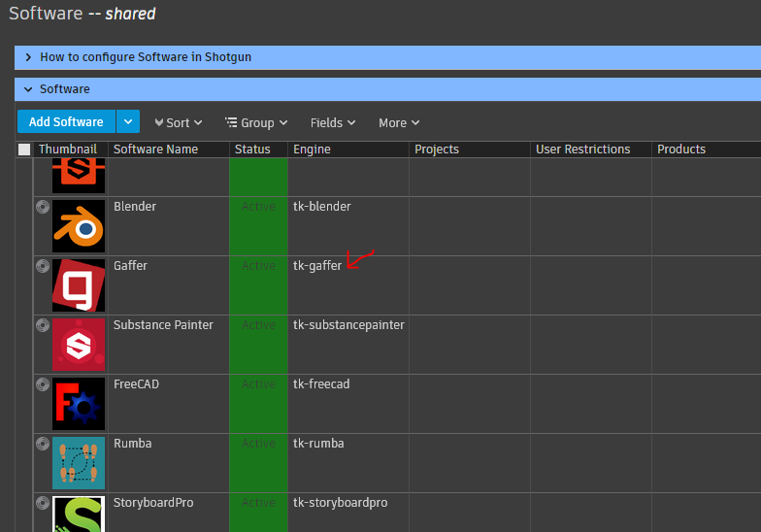Select the Gaffer software name cell
Viewport: 761px width, 532px height.
169,285
